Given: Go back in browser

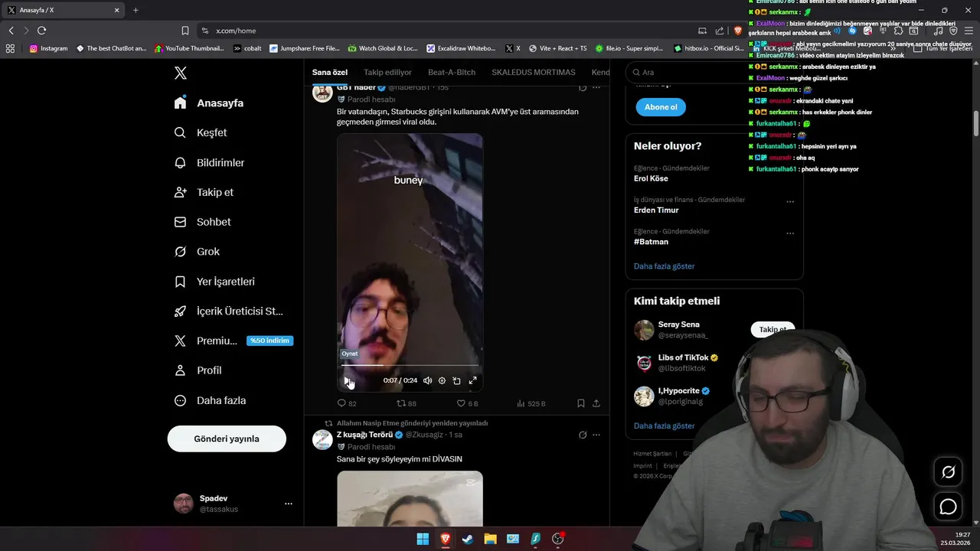Looking at the screenshot, I should 11,31.
